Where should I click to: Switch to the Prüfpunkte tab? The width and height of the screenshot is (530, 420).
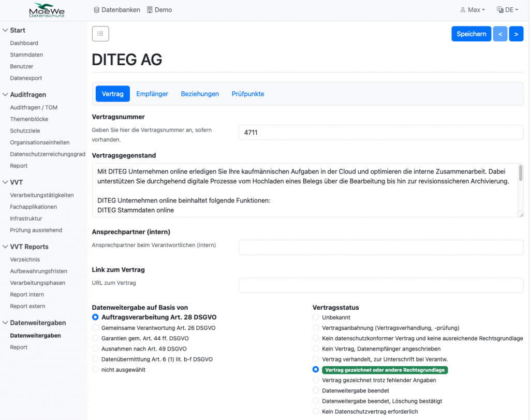pyautogui.click(x=248, y=94)
